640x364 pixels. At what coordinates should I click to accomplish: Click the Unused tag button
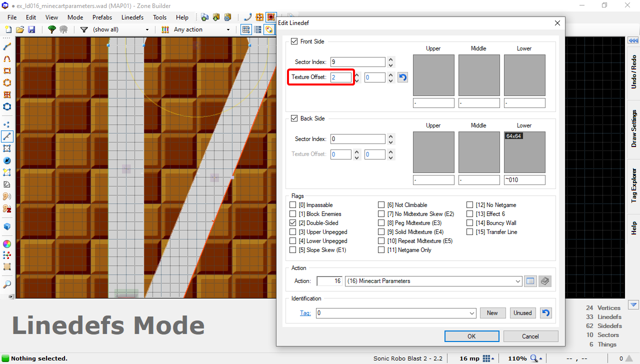click(522, 313)
